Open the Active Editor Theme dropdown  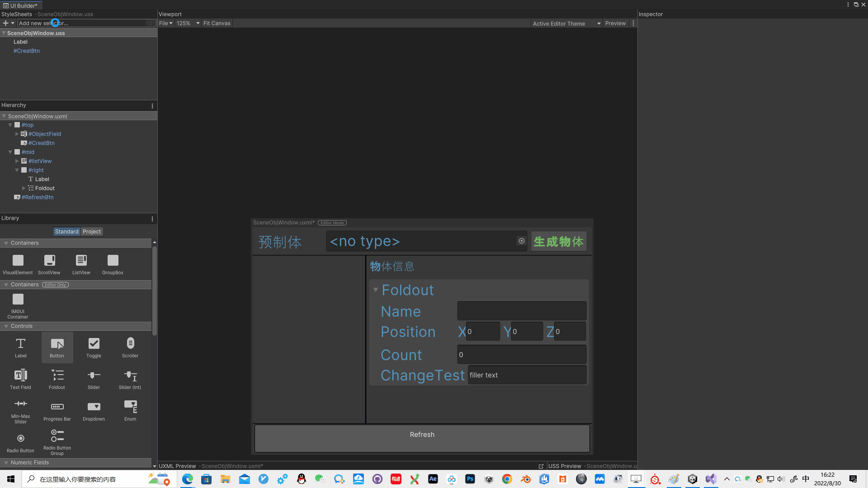pos(566,23)
